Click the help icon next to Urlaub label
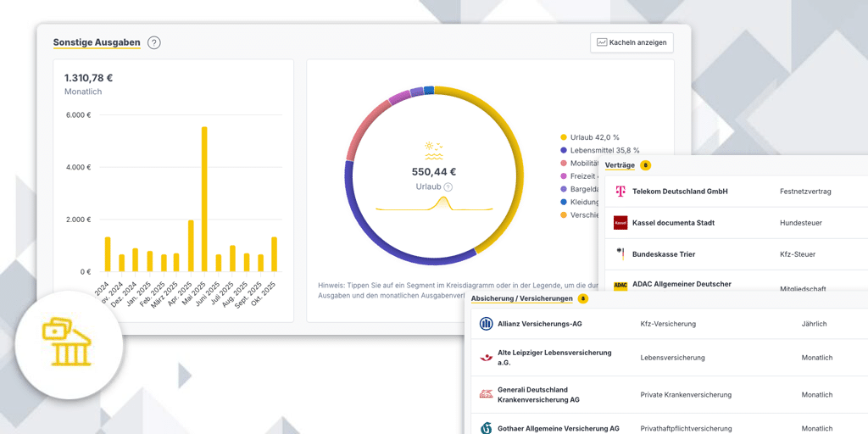The height and width of the screenshot is (434, 868). [448, 186]
